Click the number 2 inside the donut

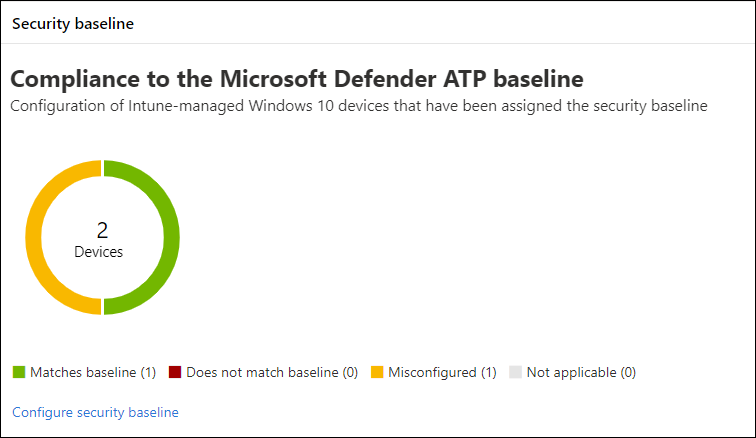point(102,231)
